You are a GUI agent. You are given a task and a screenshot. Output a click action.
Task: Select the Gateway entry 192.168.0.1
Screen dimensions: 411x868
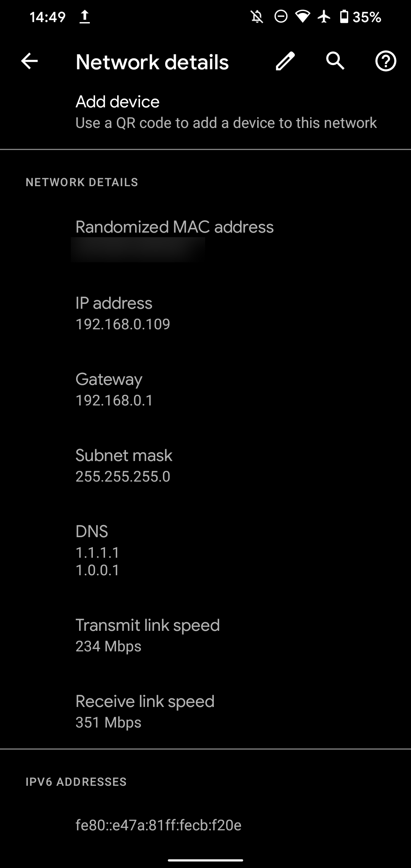click(205, 389)
